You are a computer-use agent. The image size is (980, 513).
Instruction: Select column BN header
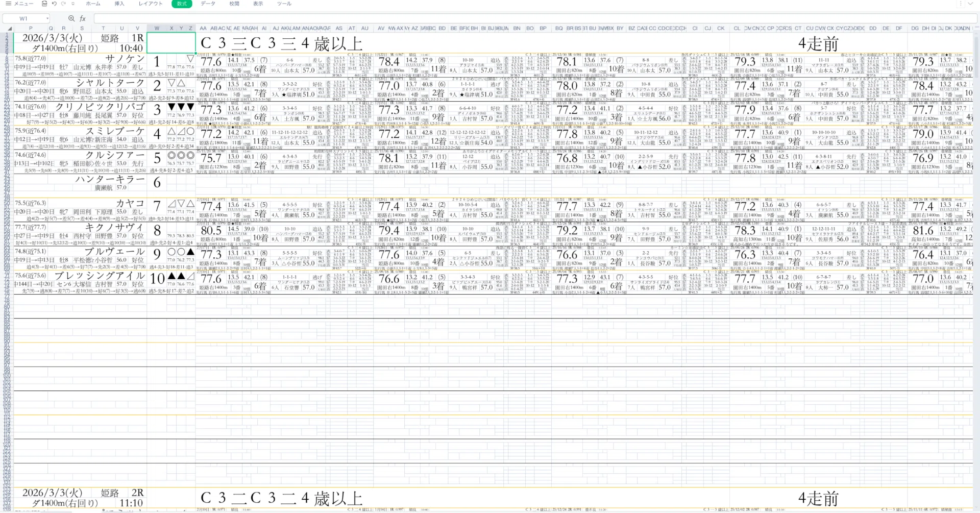point(517,29)
